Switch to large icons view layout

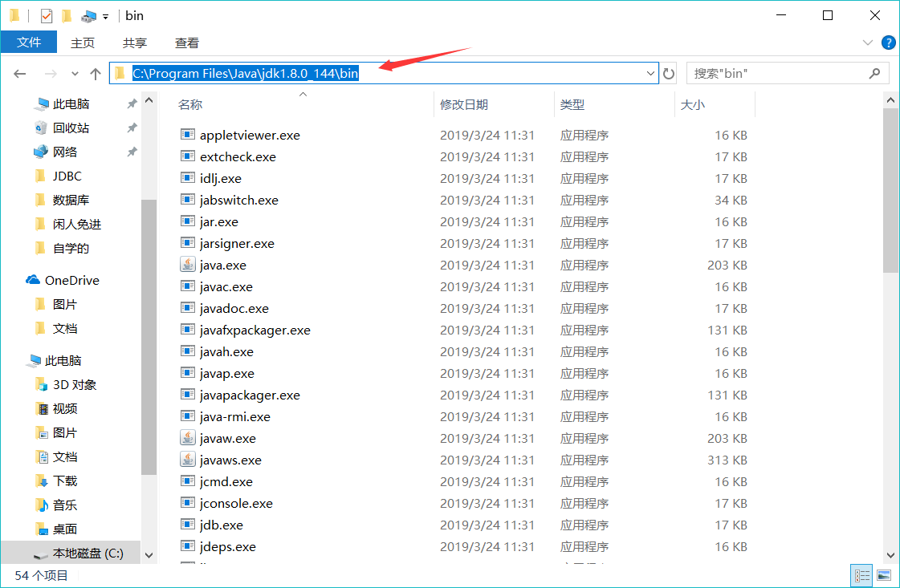(884, 575)
